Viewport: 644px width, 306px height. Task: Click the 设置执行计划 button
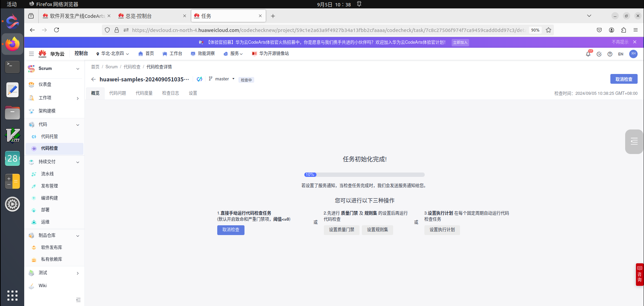[442, 230]
